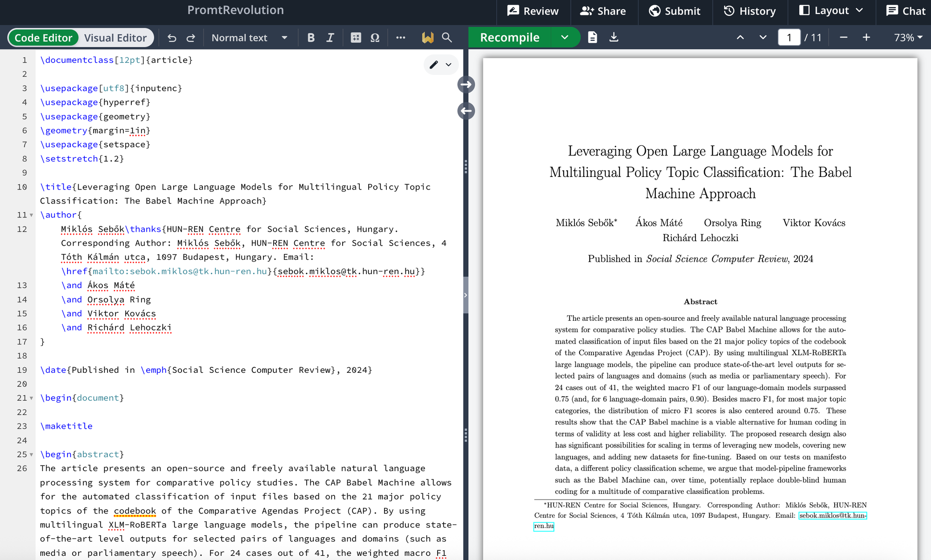Image resolution: width=931 pixels, height=560 pixels.
Task: Open Review panel
Action: 533,11
